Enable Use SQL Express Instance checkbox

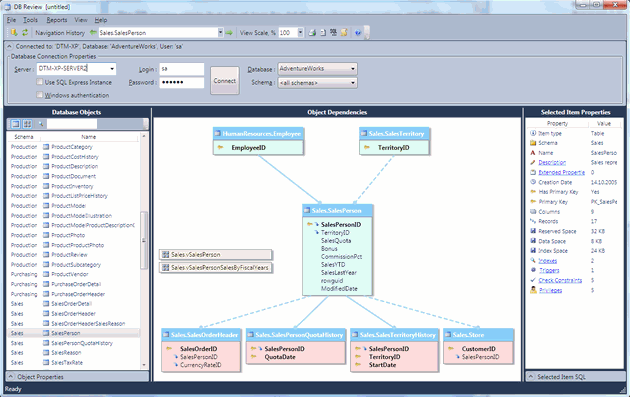click(x=39, y=82)
